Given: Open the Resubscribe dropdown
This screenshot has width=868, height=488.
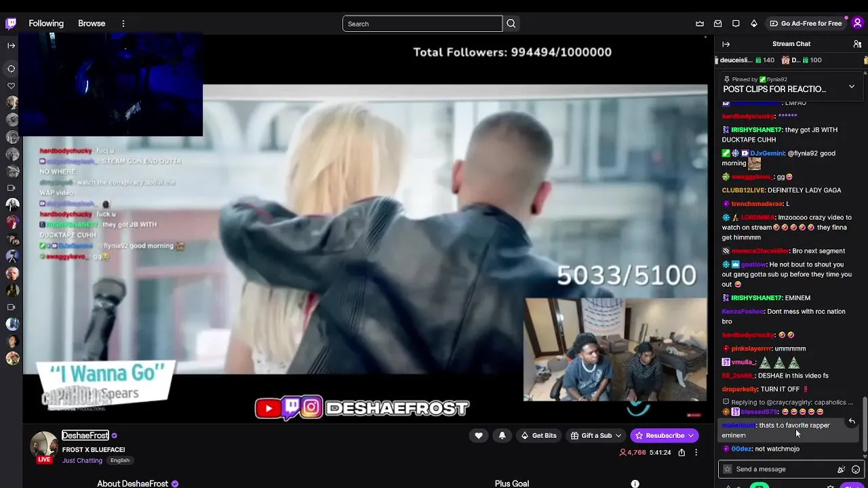Looking at the screenshot, I should [x=665, y=436].
